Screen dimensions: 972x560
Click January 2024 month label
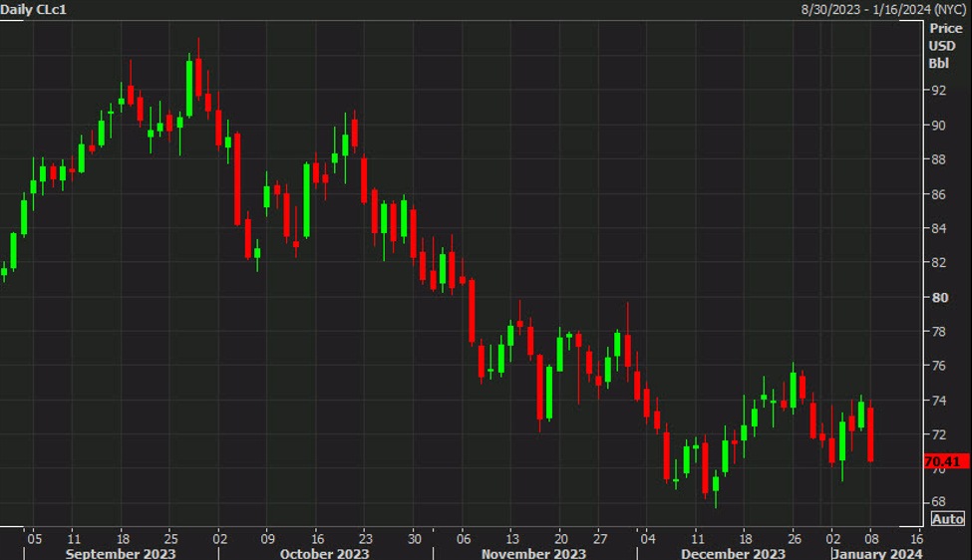[x=878, y=553]
